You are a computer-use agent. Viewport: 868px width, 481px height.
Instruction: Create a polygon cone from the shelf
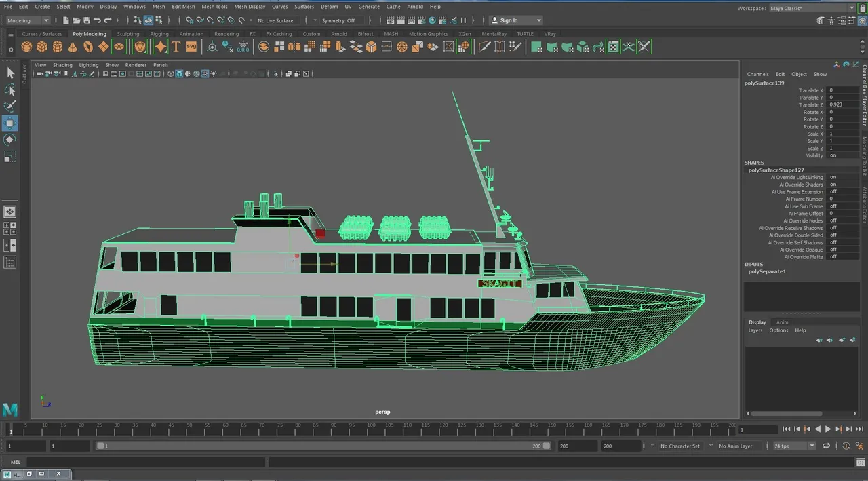point(73,47)
